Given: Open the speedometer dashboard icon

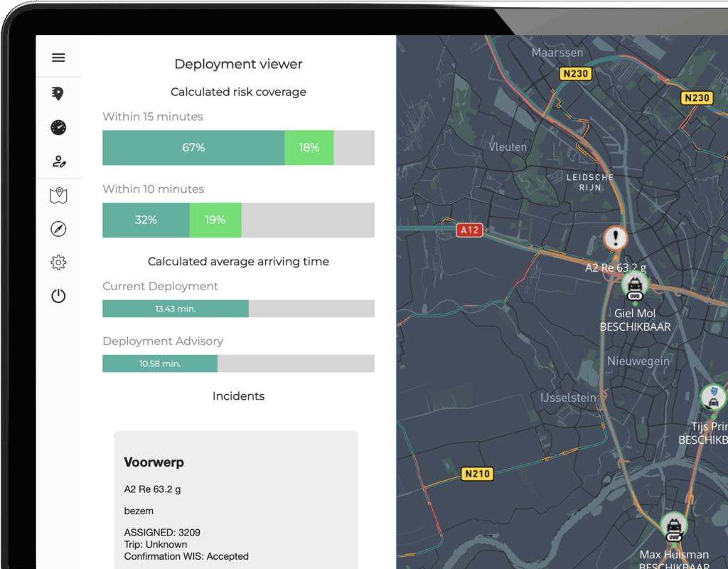Looking at the screenshot, I should tap(58, 127).
